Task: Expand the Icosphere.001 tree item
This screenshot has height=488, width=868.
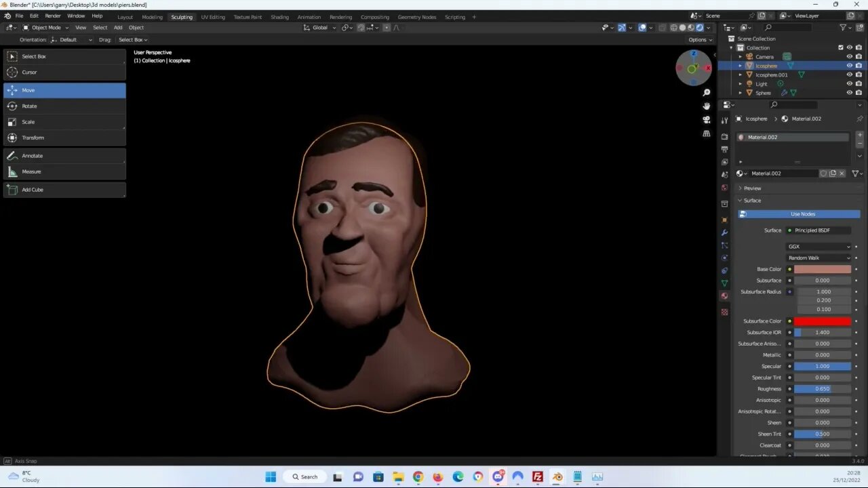Action: click(741, 75)
